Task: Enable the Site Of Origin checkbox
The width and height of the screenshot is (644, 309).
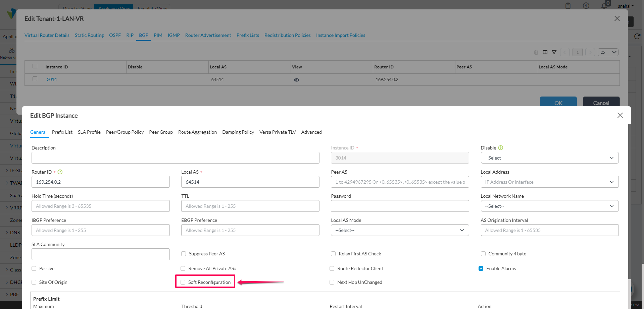Action: click(x=34, y=282)
